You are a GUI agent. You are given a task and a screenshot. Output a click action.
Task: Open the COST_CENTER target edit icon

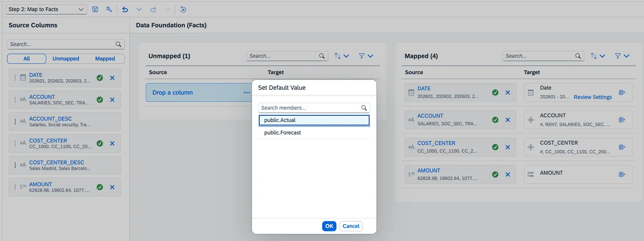[622, 147]
